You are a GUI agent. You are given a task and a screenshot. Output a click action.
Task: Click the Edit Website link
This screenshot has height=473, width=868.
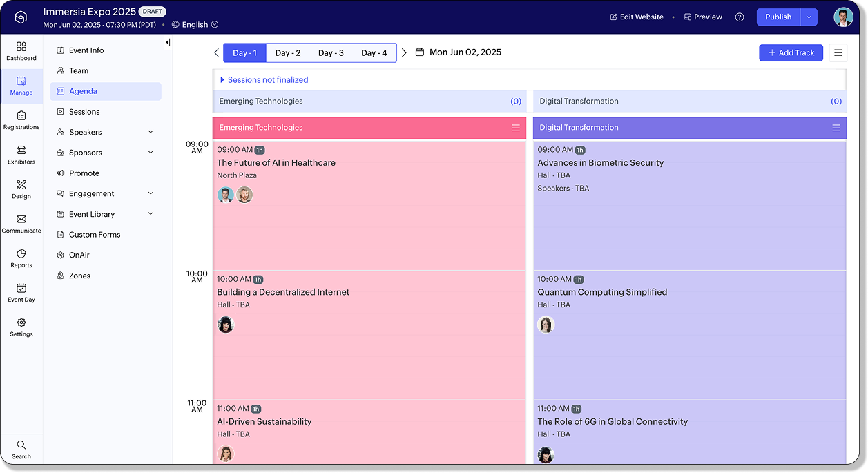pyautogui.click(x=637, y=17)
